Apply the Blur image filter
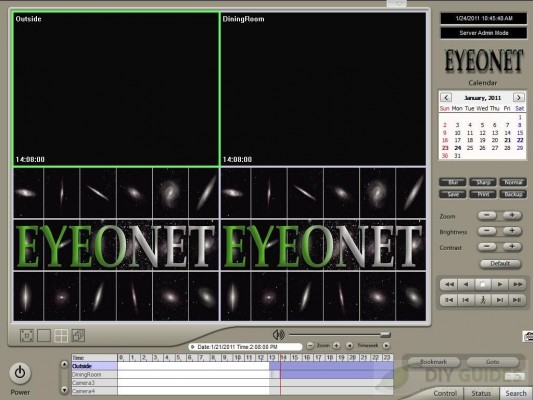Screen dimensions: 533x400 [x=452, y=182]
